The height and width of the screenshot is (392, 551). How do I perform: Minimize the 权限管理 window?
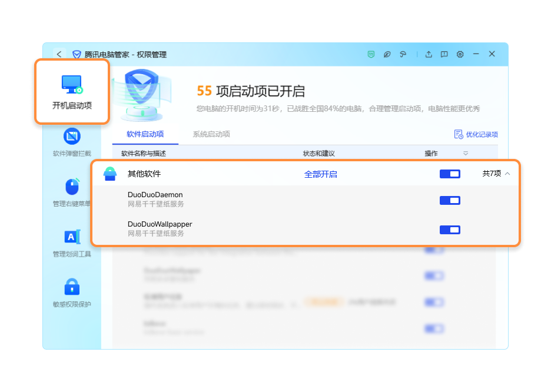(476, 54)
